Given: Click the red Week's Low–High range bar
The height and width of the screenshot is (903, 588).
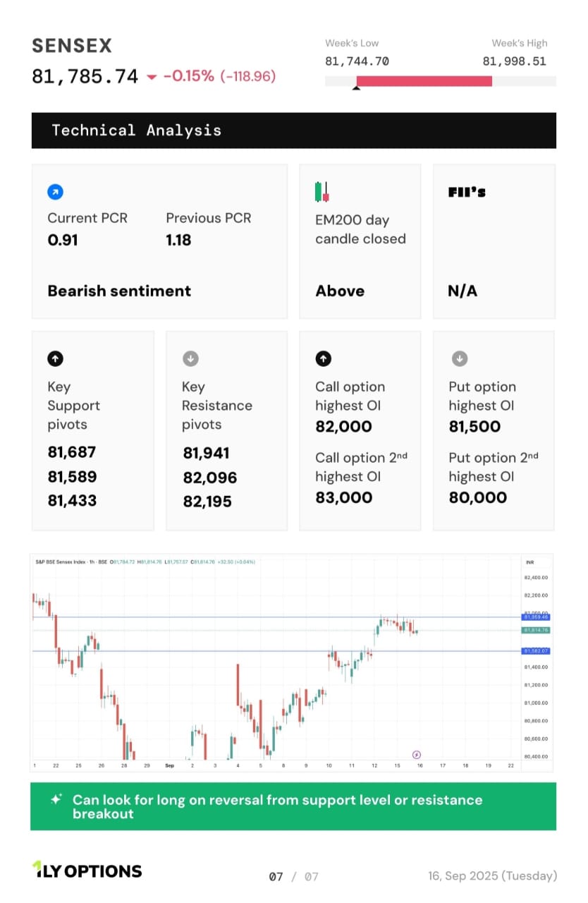Looking at the screenshot, I should click(424, 81).
